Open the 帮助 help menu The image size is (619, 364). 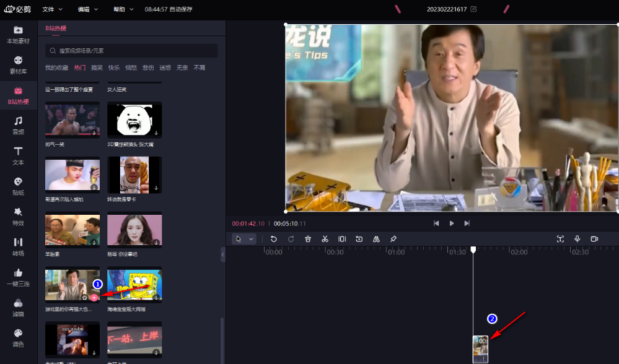pos(121,9)
